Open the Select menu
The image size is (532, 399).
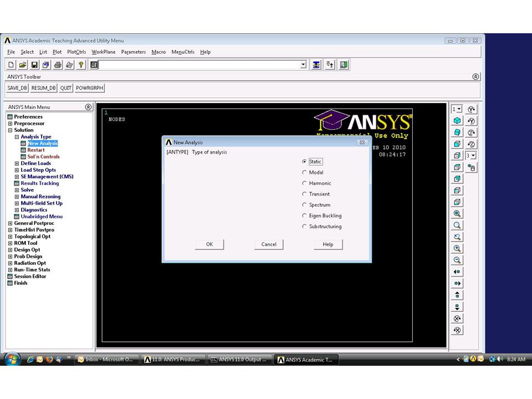(27, 52)
